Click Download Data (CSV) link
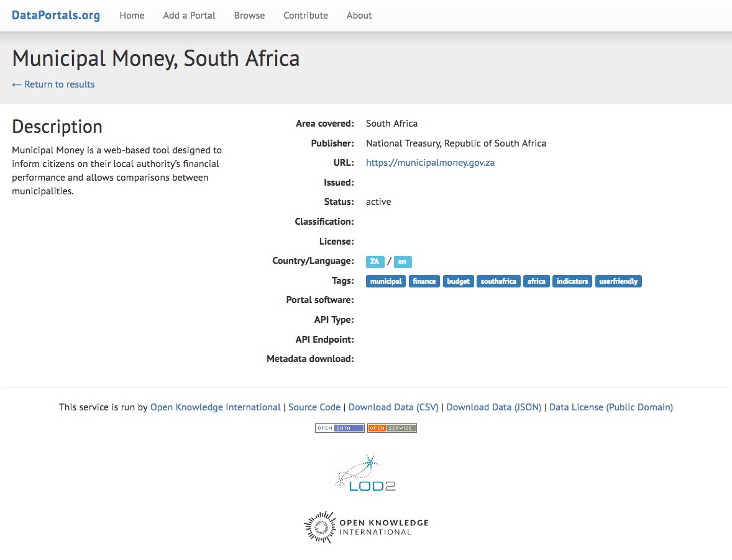This screenshot has width=732, height=560. pos(393,407)
